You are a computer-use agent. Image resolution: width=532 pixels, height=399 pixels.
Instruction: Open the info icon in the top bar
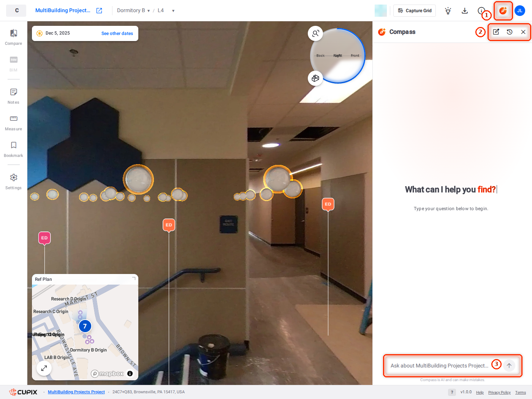click(481, 11)
